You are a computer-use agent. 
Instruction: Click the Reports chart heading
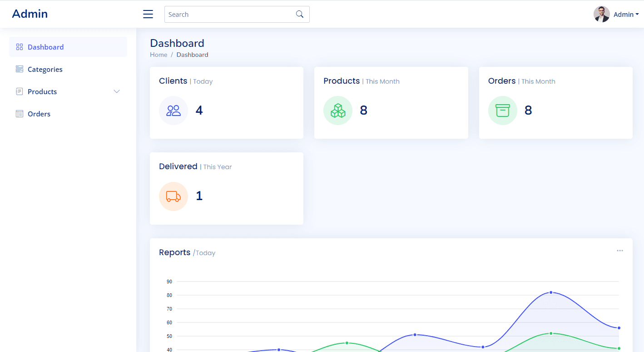coord(175,252)
